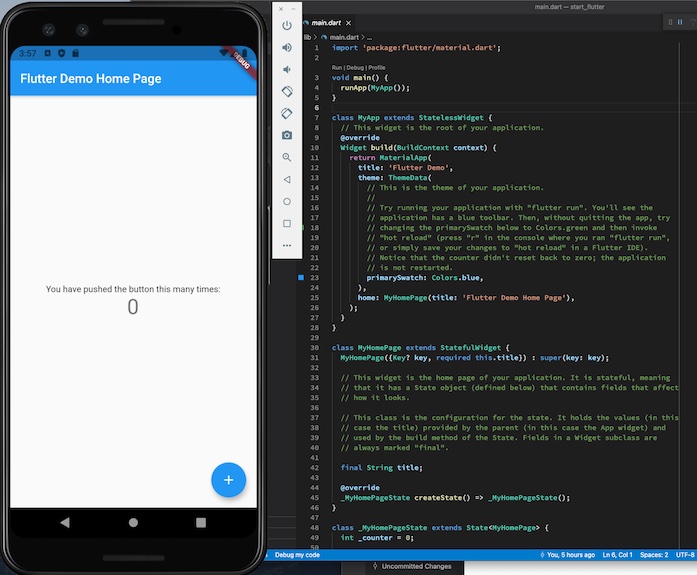Tap the 'Flutter Demo Home Page' app bar title
This screenshot has width=697, height=575.
[x=91, y=79]
